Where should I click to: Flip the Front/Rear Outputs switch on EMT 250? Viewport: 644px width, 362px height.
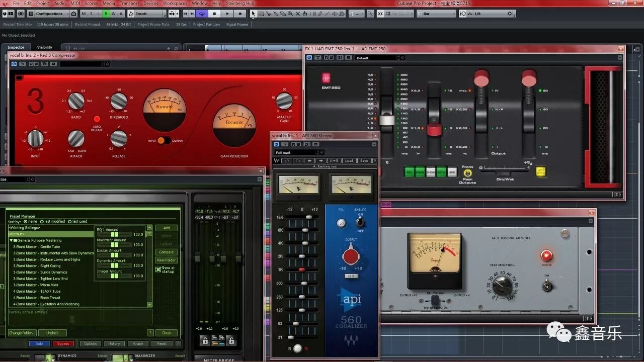[467, 173]
